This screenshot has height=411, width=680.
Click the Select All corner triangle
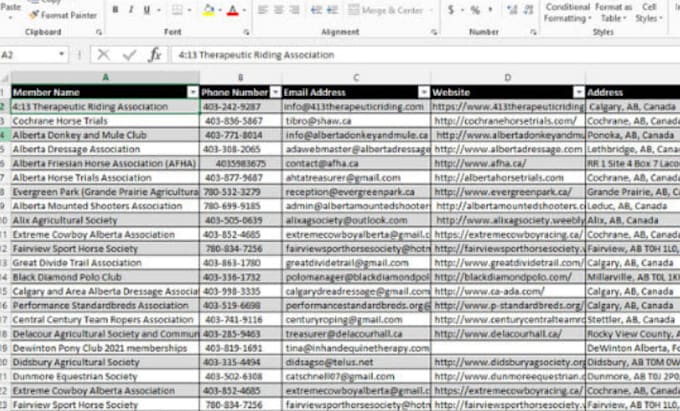[5, 78]
